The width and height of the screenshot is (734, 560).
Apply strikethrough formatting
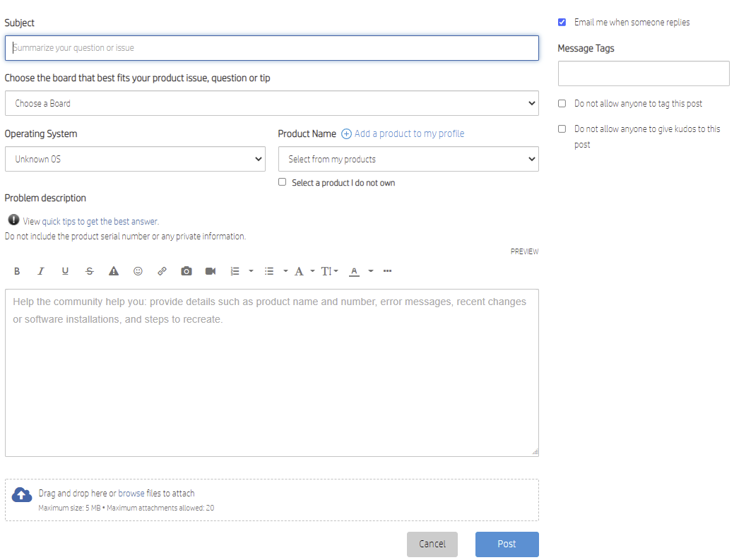90,270
